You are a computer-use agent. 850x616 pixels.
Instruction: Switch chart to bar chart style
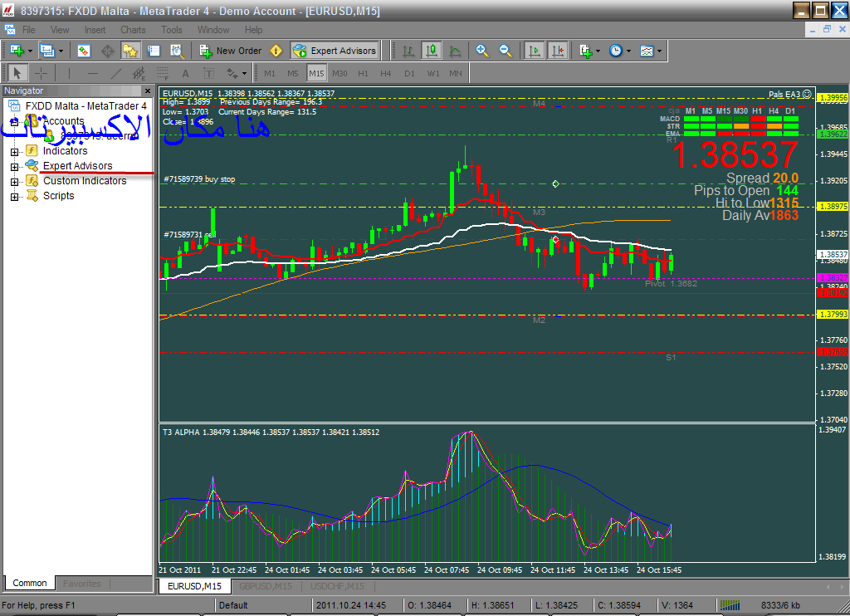click(408, 51)
